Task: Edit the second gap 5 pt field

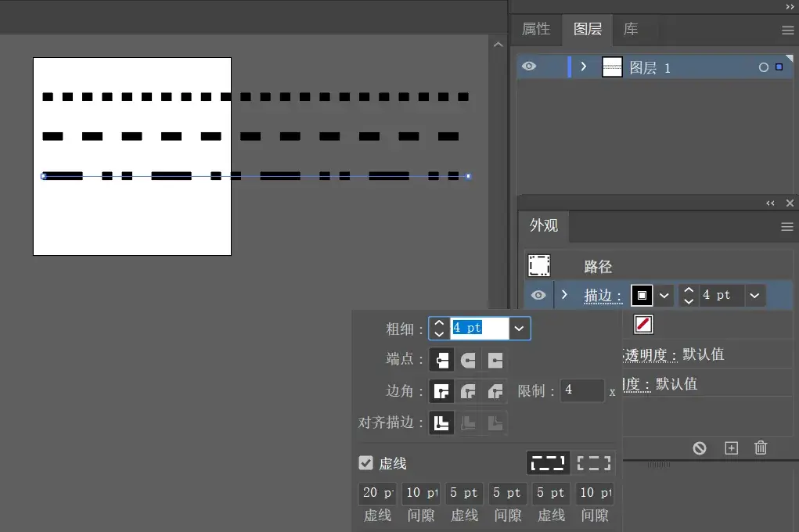Action: coord(508,493)
